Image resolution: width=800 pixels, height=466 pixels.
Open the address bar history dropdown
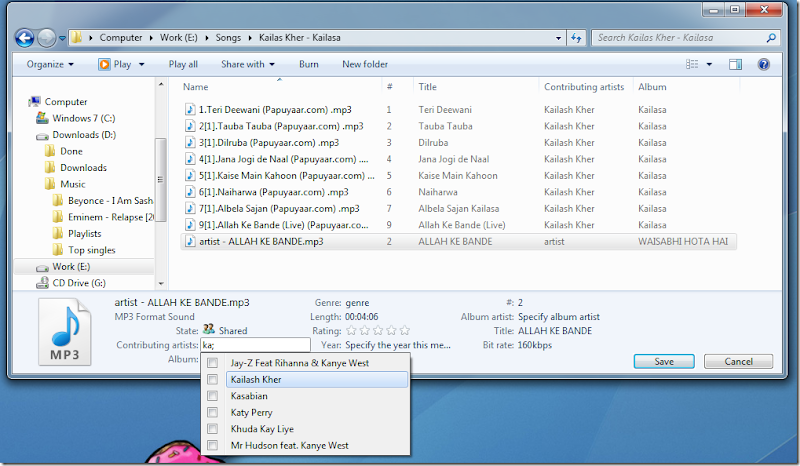click(x=558, y=38)
